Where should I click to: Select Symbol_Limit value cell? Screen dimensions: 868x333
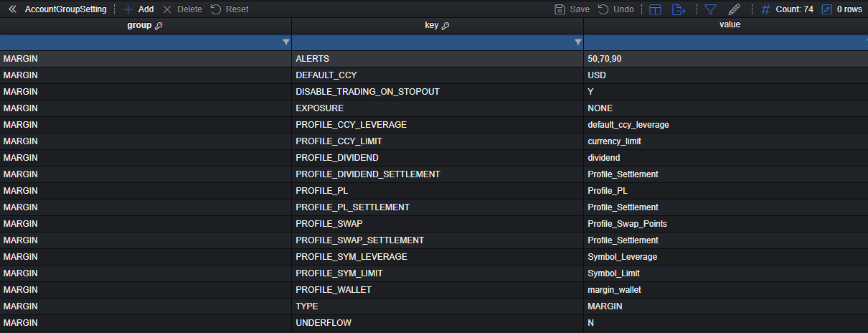726,273
